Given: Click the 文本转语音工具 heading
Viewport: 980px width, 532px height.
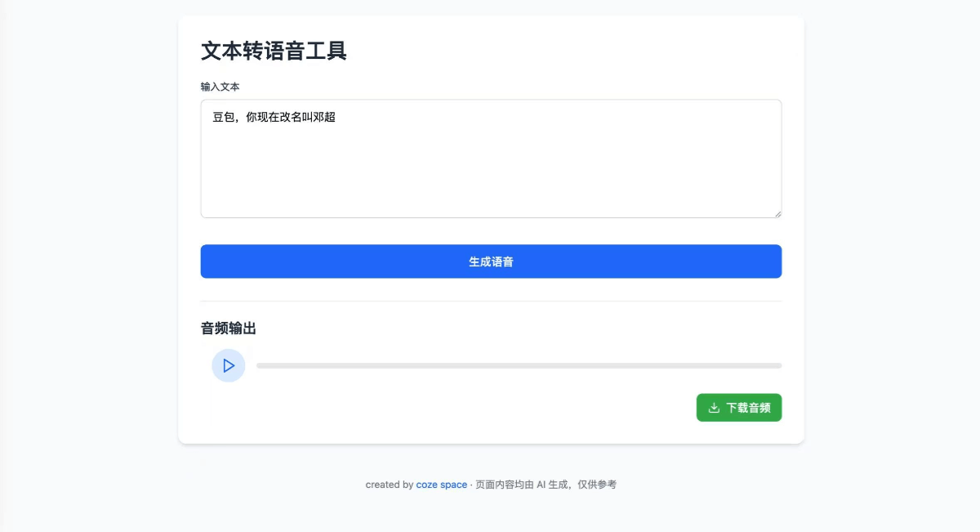Looking at the screenshot, I should tap(274, 51).
